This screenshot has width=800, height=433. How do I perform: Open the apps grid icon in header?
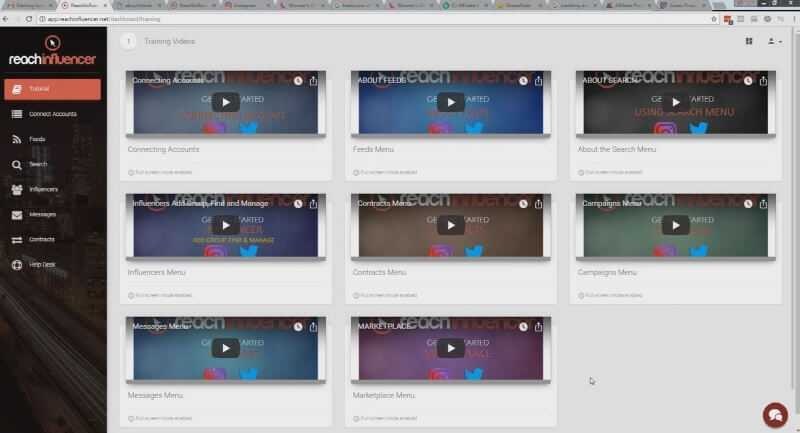[749, 41]
